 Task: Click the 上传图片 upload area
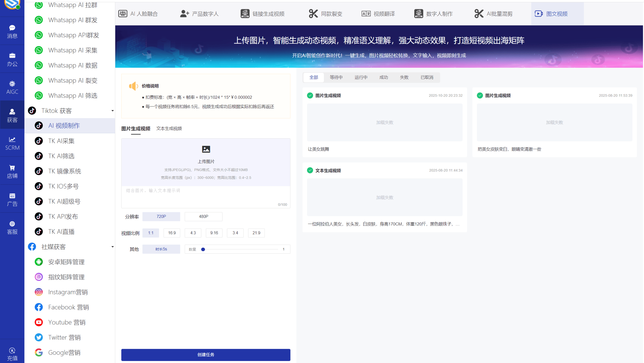[206, 162]
